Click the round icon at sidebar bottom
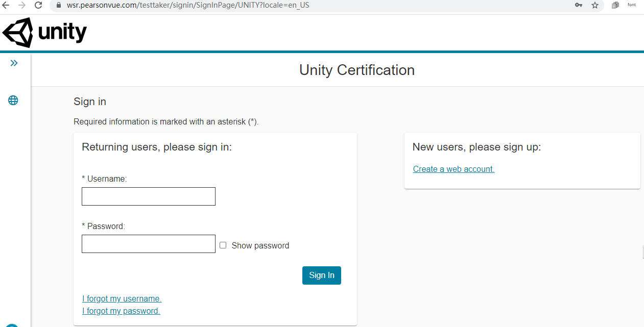 [13, 325]
